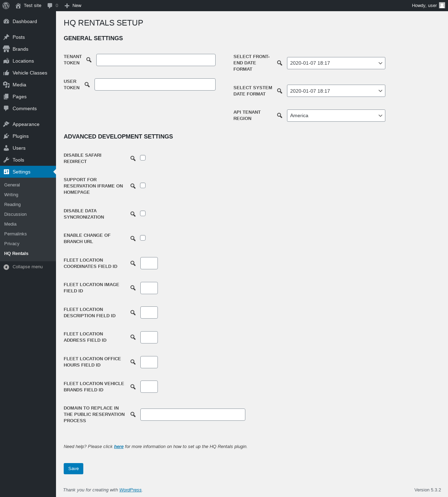The width and height of the screenshot is (448, 497).
Task: Open the Select Front-End Date Format dropdown
Action: (x=336, y=63)
